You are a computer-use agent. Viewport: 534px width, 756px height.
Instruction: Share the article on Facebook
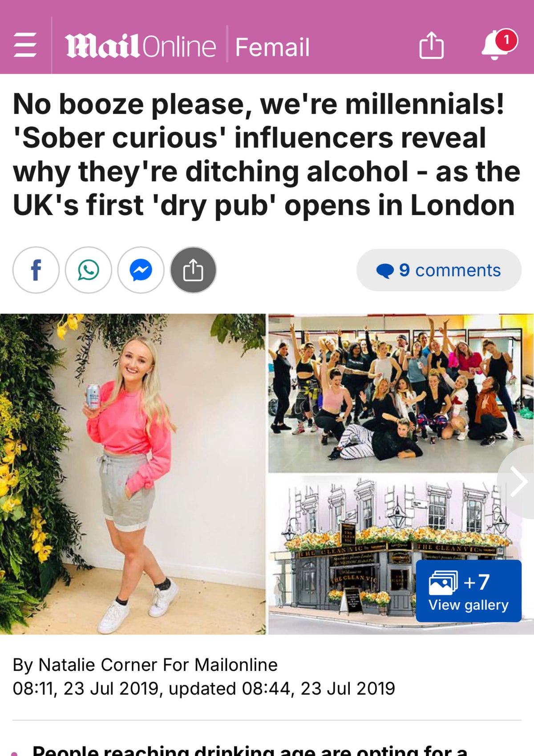36,270
